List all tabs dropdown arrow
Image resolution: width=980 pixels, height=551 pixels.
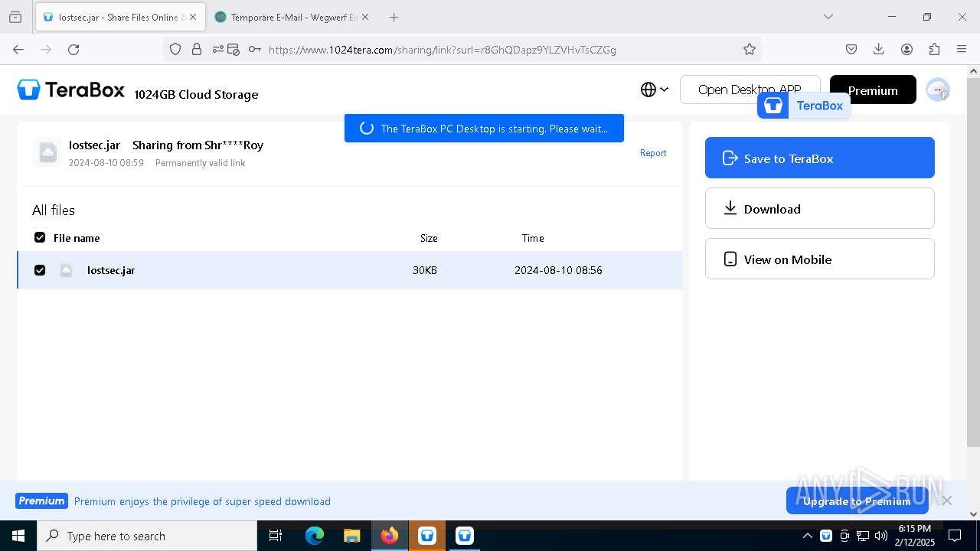[x=828, y=17]
